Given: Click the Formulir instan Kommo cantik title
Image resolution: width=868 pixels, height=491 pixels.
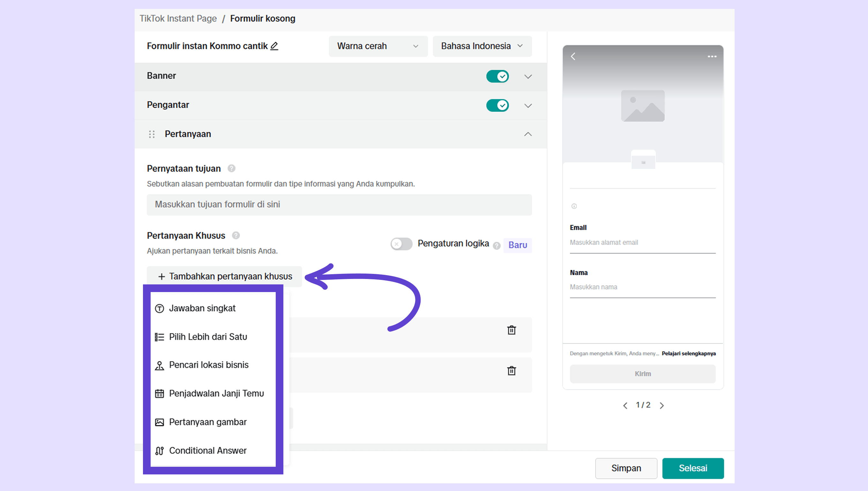Looking at the screenshot, I should (x=207, y=46).
